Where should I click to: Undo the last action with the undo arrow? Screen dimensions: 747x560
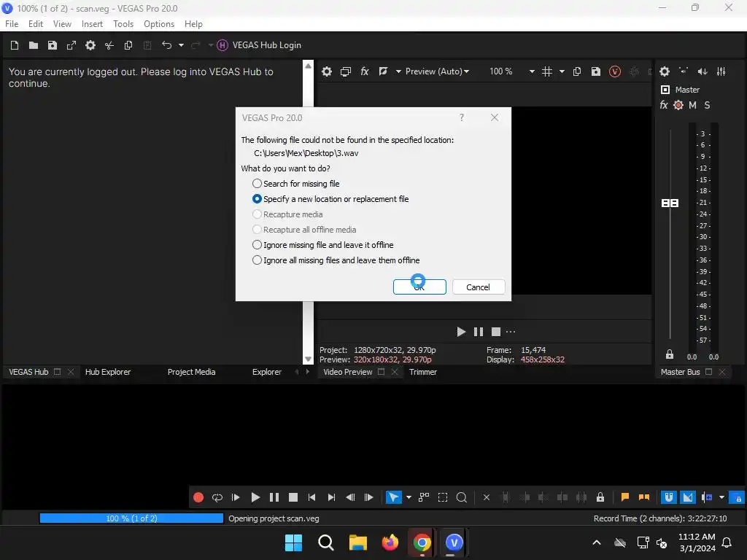pyautogui.click(x=166, y=44)
